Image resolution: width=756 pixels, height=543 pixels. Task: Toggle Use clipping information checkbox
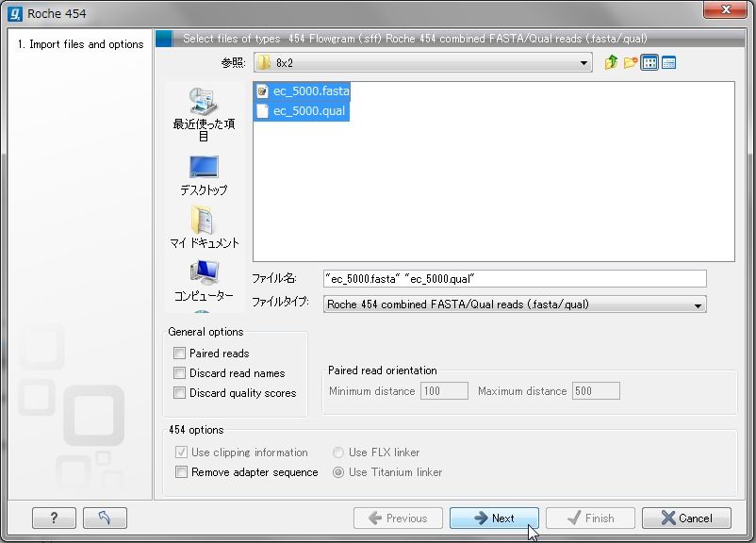pos(181,452)
